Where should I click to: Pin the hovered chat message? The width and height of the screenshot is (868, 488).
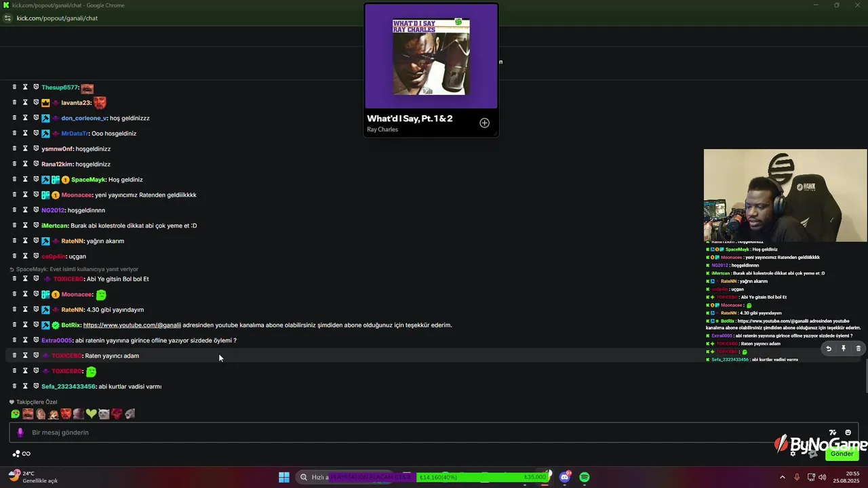coord(844,348)
